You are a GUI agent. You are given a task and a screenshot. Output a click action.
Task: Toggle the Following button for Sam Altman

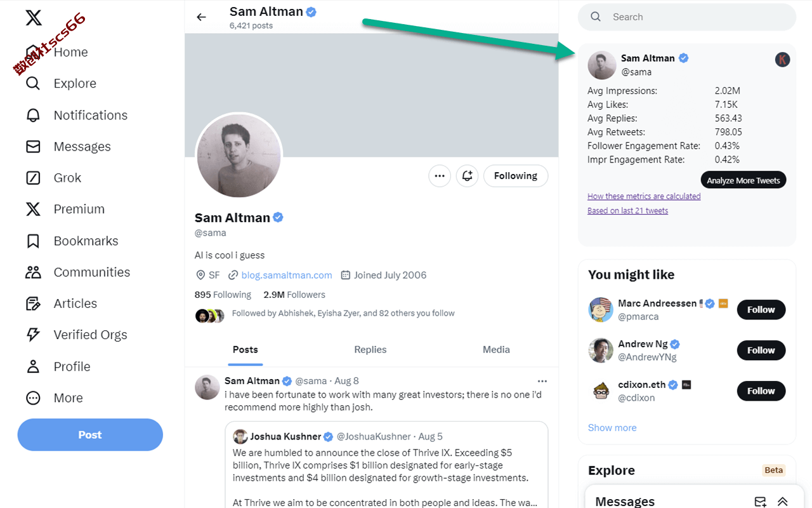516,176
